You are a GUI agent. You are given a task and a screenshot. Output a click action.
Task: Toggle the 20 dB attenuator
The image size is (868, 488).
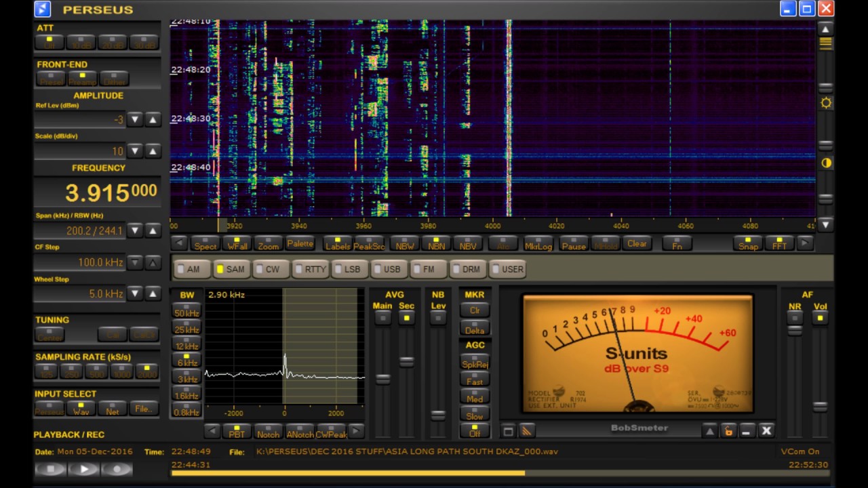point(112,43)
